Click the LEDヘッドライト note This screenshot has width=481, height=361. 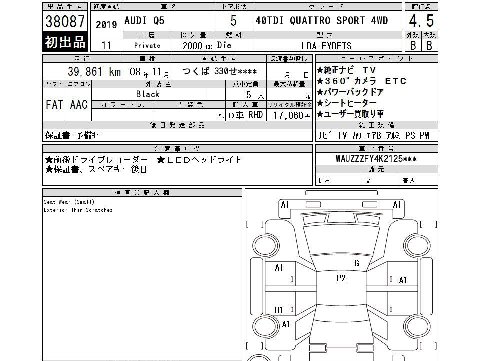(x=199, y=160)
